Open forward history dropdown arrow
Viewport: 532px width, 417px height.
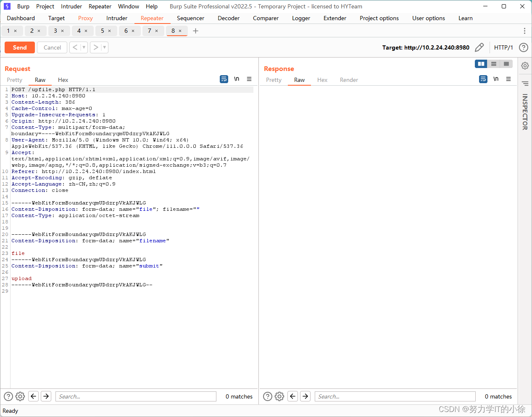105,47
